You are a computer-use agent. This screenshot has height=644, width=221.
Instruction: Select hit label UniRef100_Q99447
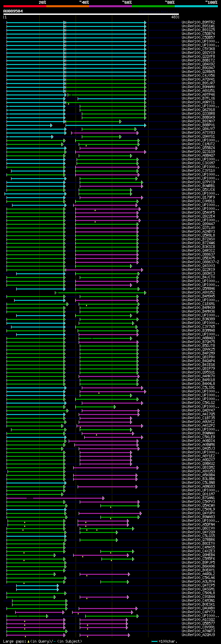click(x=198, y=224)
